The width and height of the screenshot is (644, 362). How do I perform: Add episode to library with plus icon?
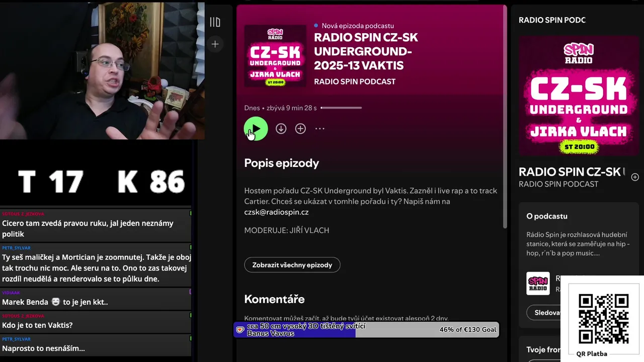click(x=300, y=129)
